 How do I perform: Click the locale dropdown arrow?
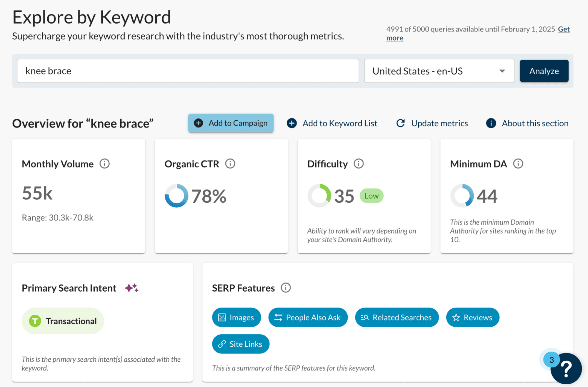pyautogui.click(x=502, y=71)
